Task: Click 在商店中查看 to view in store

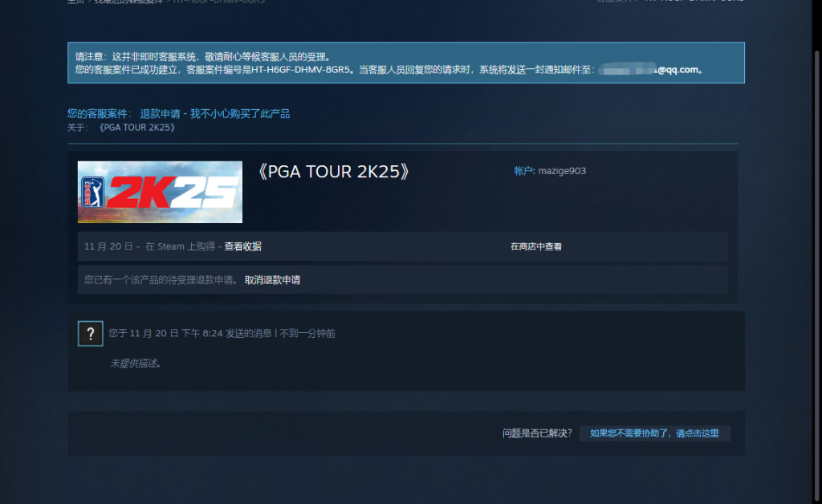Action: click(x=535, y=246)
